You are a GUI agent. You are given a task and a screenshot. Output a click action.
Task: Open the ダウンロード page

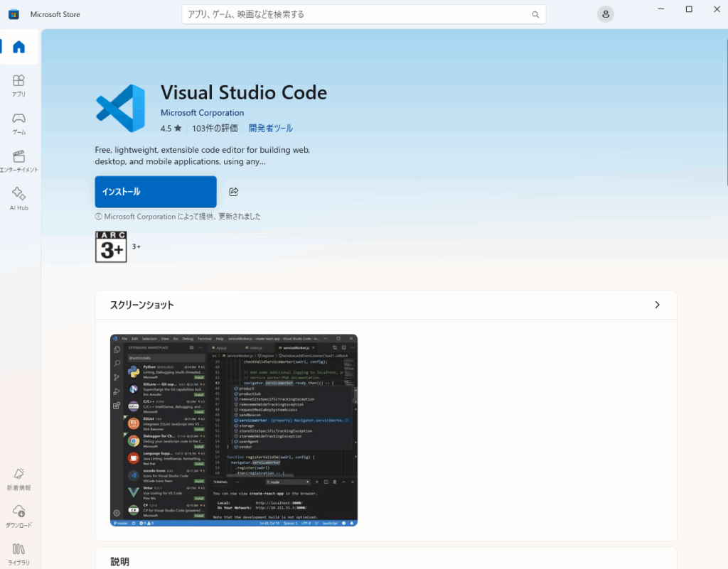[19, 516]
